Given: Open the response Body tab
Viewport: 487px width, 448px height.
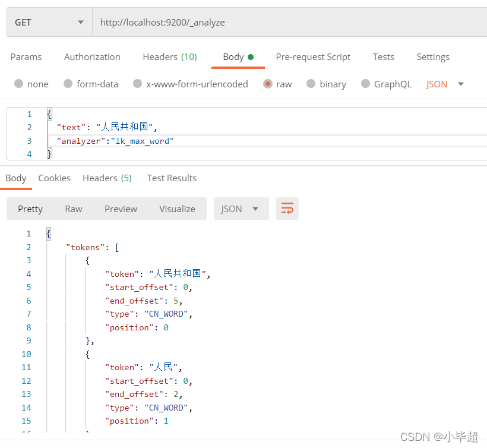Looking at the screenshot, I should click(16, 178).
